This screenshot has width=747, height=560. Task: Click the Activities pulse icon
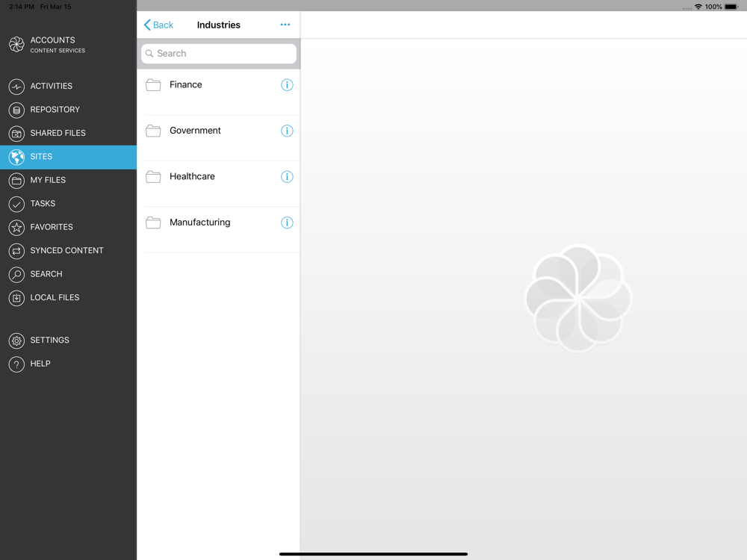16,86
